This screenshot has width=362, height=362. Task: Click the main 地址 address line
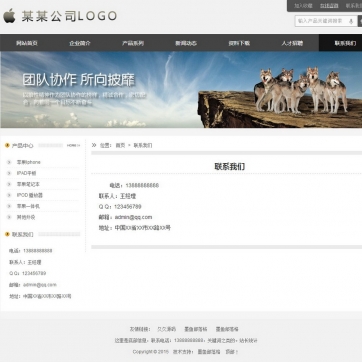click(134, 228)
